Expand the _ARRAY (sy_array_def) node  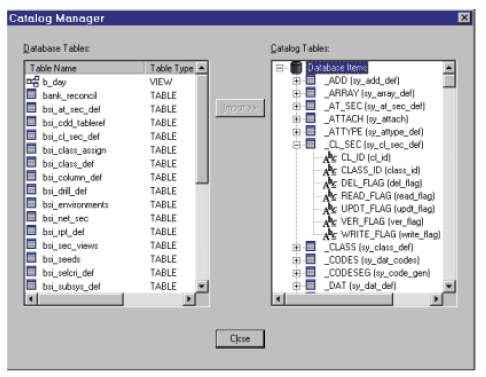point(296,93)
